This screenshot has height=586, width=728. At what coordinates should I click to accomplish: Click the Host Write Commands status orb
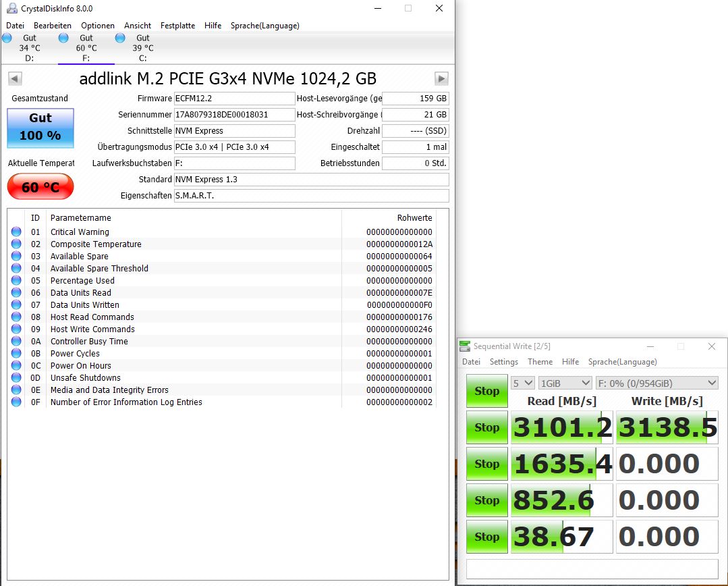(16, 329)
